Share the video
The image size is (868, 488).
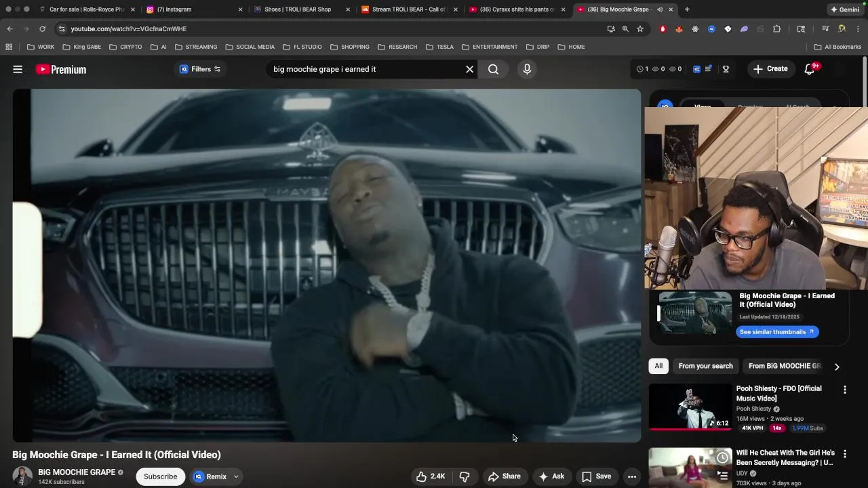[505, 476]
